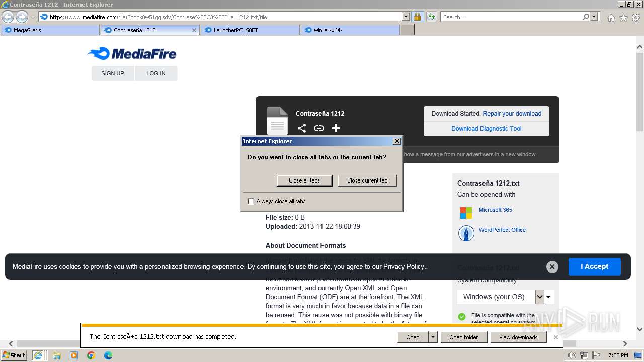Click 'View downloads' button
Image resolution: width=644 pixels, height=362 pixels.
(x=518, y=337)
